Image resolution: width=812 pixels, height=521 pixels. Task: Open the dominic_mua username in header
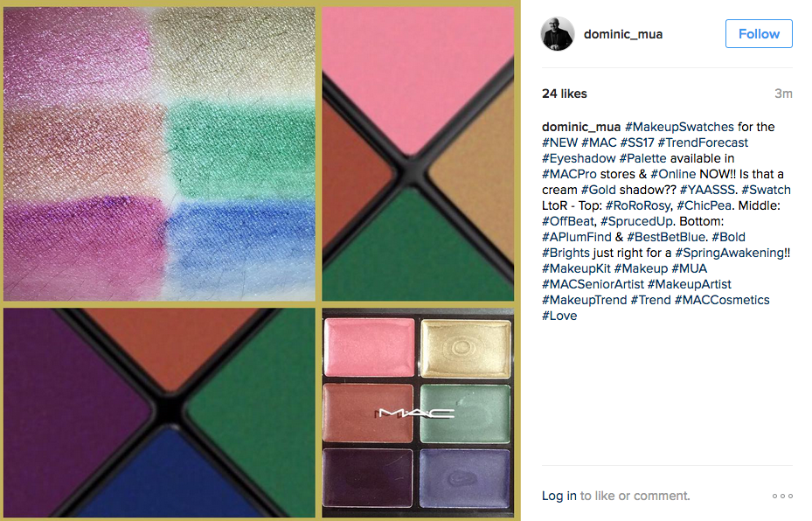click(x=623, y=34)
